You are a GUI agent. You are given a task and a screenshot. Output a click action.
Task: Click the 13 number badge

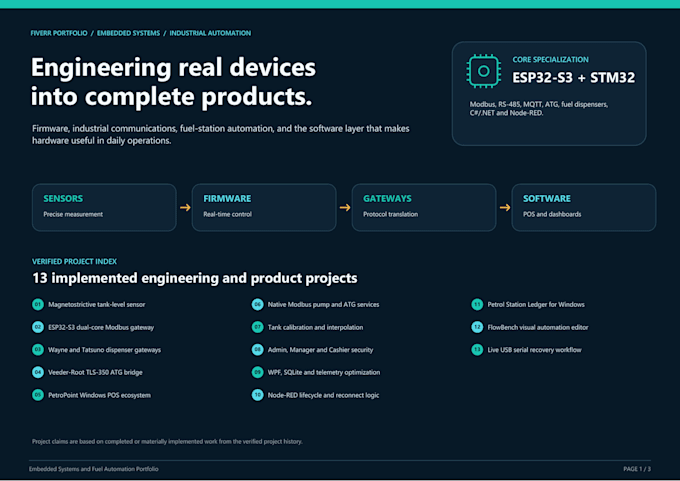coord(477,350)
